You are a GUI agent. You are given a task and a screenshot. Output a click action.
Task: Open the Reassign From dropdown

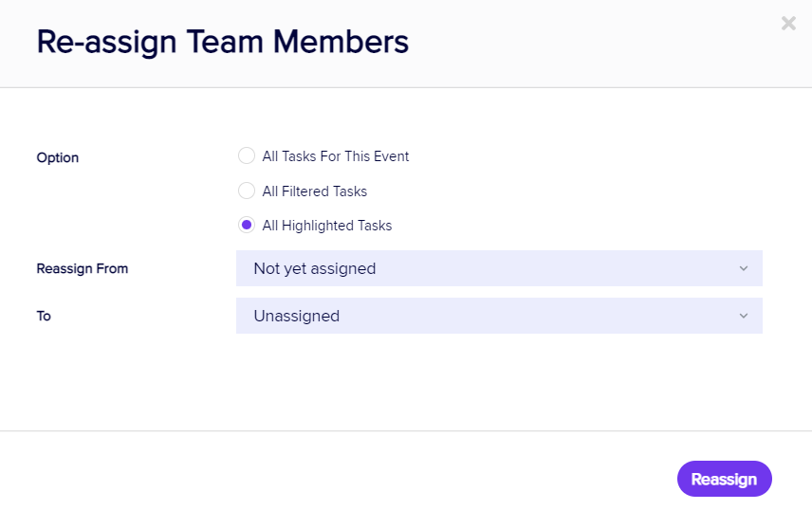[x=499, y=268]
